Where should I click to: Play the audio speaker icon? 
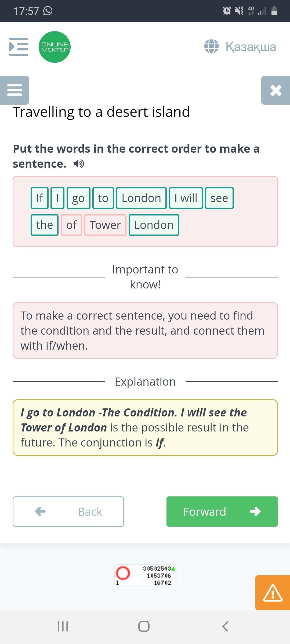(79, 164)
